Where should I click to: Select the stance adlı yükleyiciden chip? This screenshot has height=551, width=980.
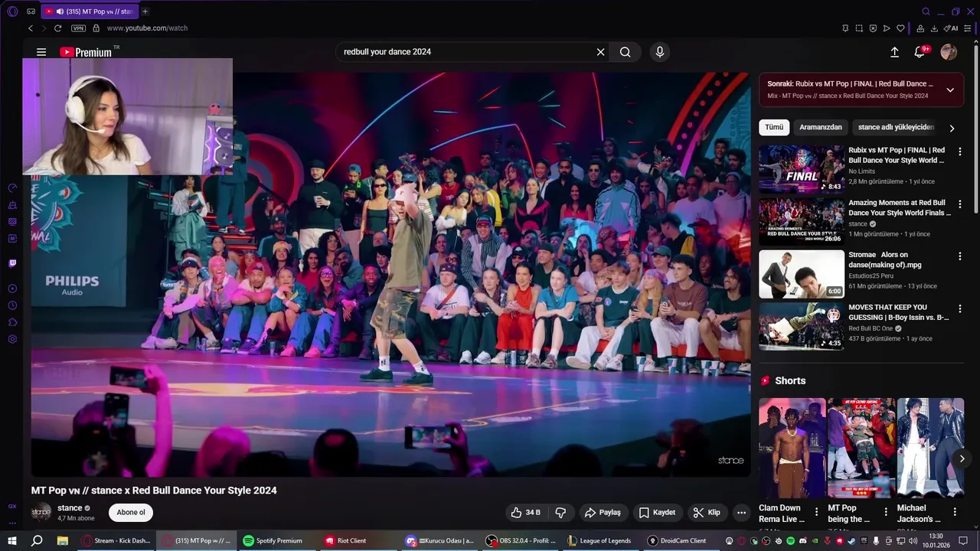pyautogui.click(x=896, y=128)
